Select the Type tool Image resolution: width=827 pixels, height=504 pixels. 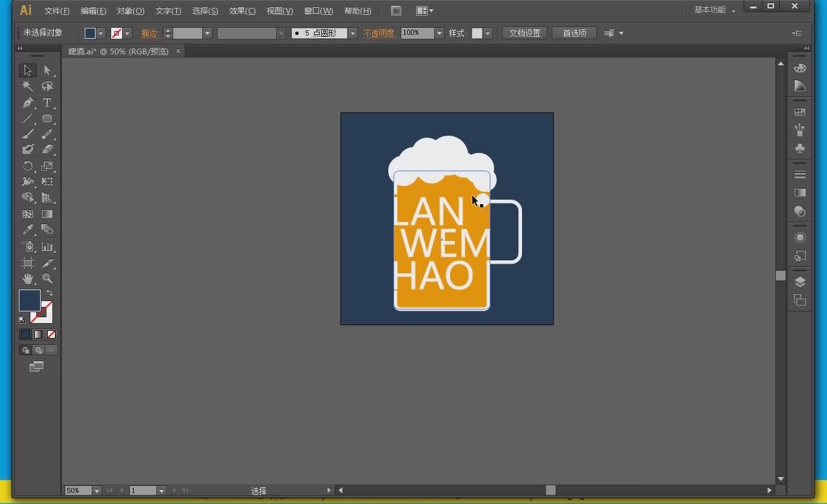tap(47, 103)
